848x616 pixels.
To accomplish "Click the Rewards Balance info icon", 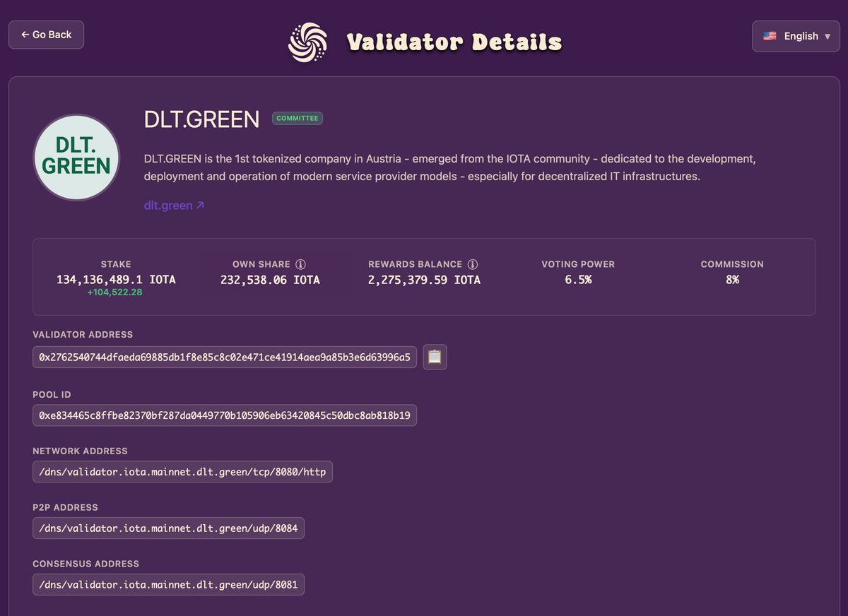I will (x=473, y=264).
